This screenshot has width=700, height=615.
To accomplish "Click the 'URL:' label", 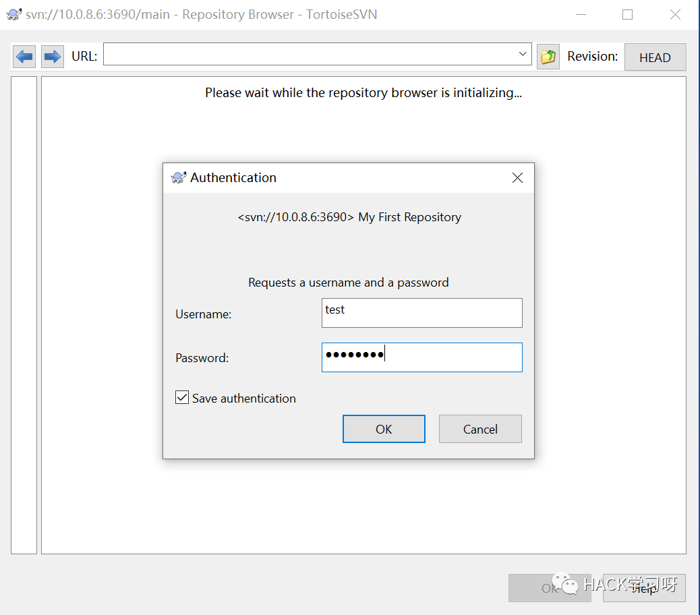I will (x=84, y=56).
